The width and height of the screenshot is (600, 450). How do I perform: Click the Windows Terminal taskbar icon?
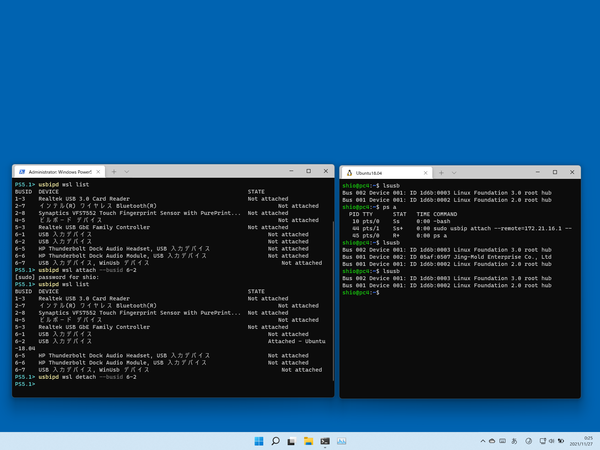pos(324,440)
